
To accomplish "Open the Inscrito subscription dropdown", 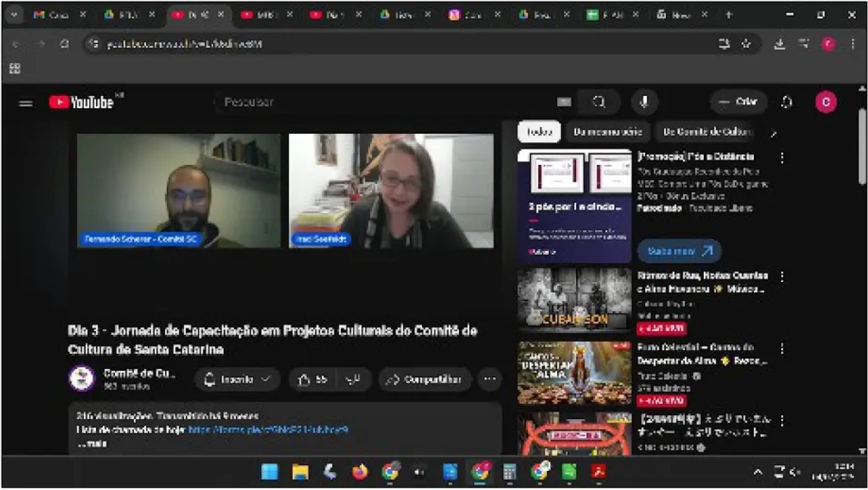I will click(x=237, y=380).
